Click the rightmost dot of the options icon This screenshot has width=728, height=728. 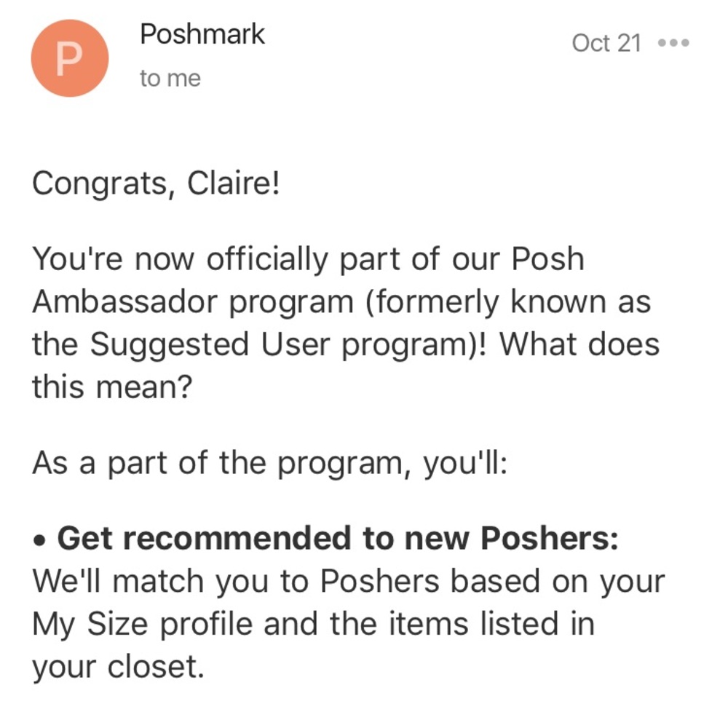click(685, 42)
